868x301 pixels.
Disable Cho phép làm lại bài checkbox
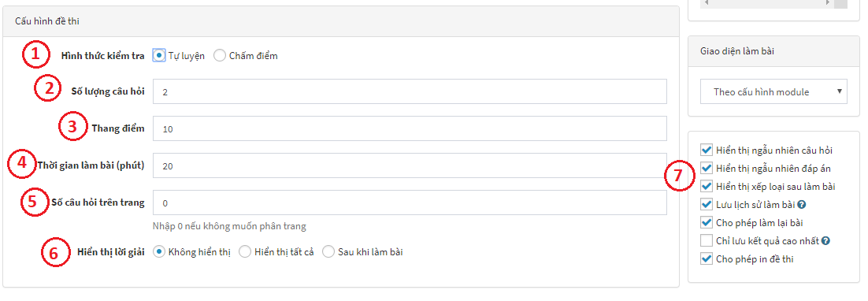click(x=706, y=223)
